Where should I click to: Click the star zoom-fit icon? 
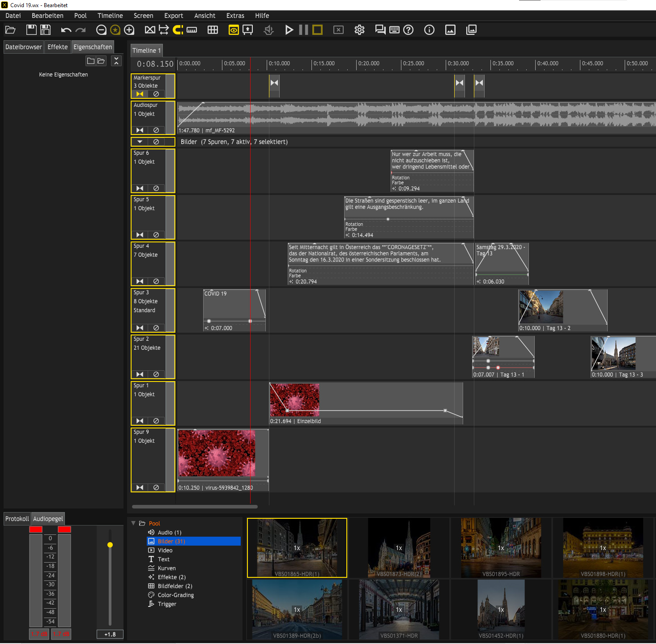(115, 30)
